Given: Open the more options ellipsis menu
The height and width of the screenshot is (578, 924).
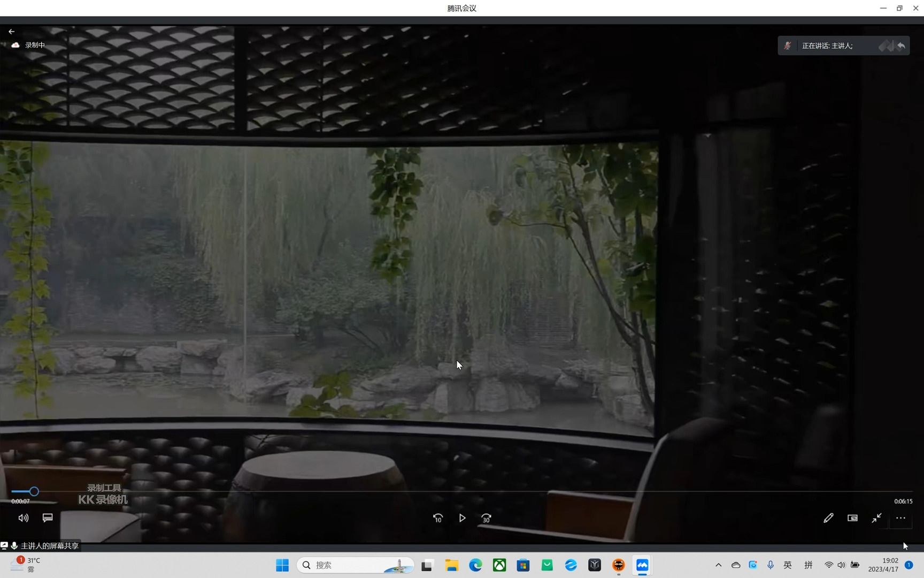Looking at the screenshot, I should tap(900, 518).
